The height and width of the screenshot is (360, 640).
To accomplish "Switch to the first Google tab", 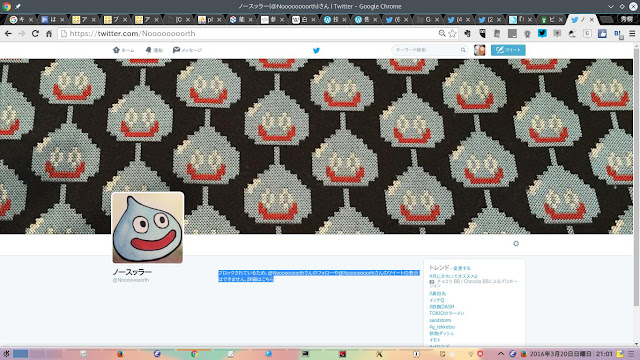I will 21,19.
